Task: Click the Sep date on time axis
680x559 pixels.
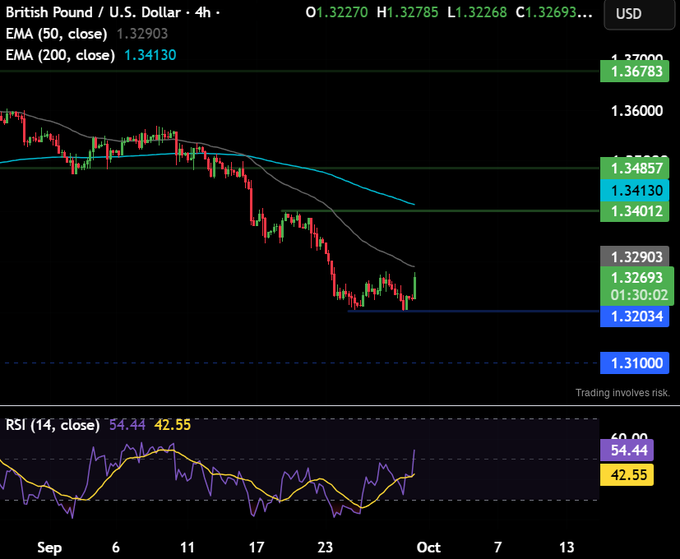Action: (49, 547)
